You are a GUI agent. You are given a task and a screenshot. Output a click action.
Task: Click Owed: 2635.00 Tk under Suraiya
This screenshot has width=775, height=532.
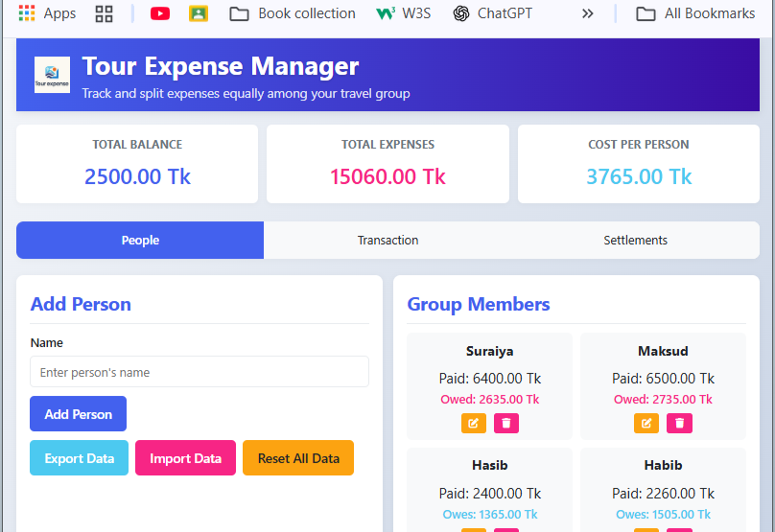tap(490, 399)
